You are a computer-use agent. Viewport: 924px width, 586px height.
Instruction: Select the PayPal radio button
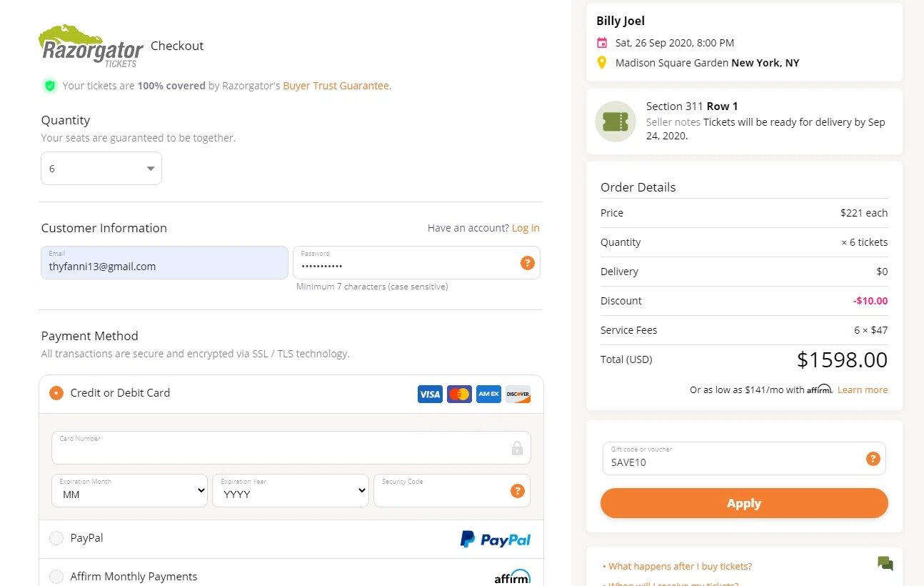point(56,538)
